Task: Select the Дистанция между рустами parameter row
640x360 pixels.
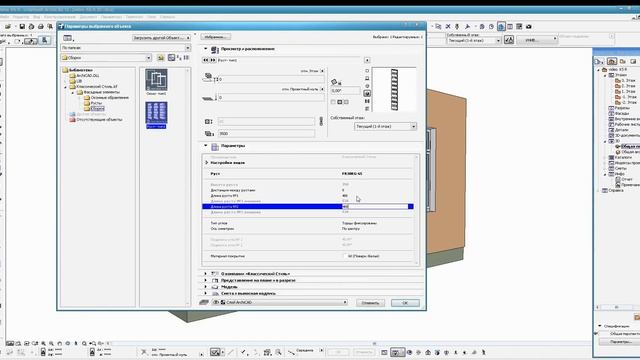Action: pos(308,190)
